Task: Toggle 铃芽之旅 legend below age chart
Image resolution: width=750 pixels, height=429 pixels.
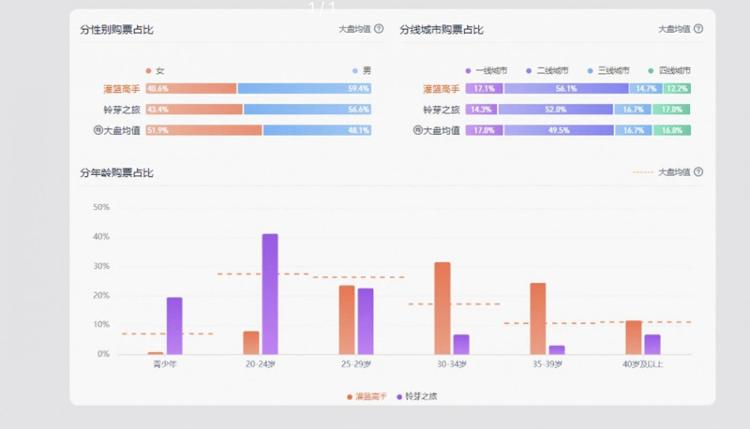Action: (417, 396)
